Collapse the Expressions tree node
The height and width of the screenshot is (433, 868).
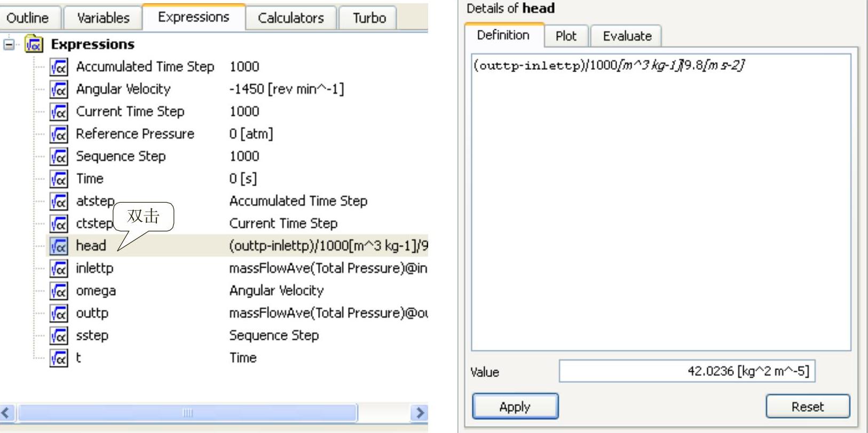9,44
